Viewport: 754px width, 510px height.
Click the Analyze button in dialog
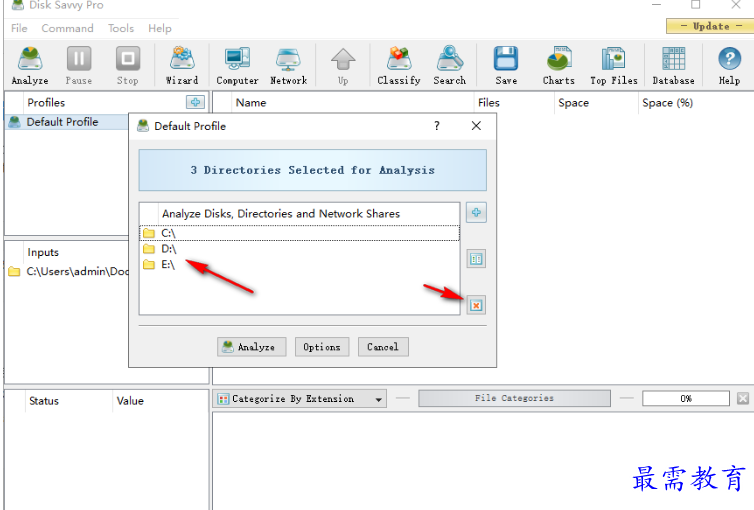pos(251,347)
